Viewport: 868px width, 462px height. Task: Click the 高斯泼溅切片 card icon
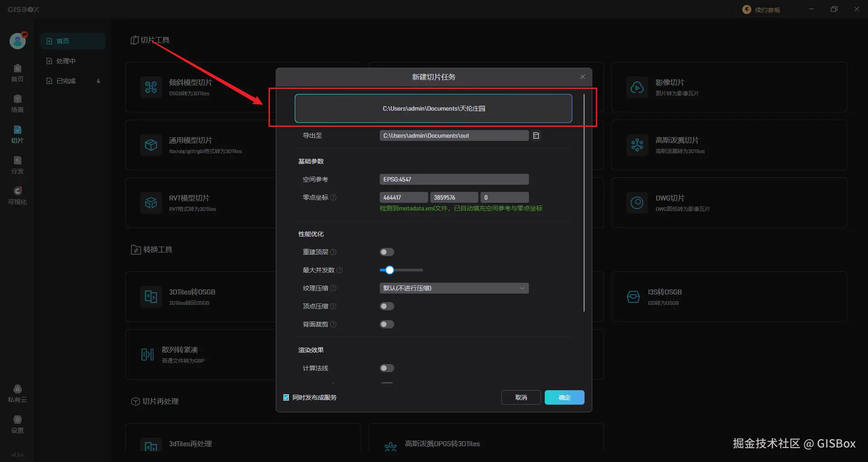[637, 145]
